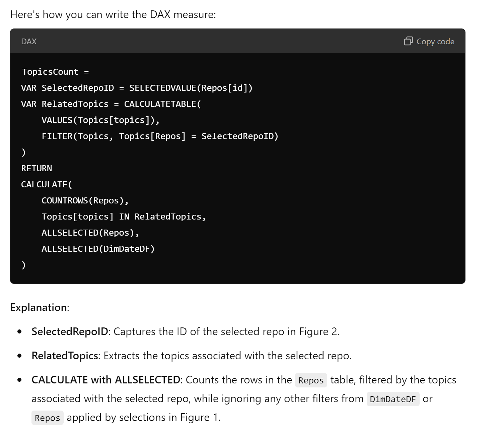Click the DAX language label
The height and width of the screenshot is (429, 504).
(29, 42)
